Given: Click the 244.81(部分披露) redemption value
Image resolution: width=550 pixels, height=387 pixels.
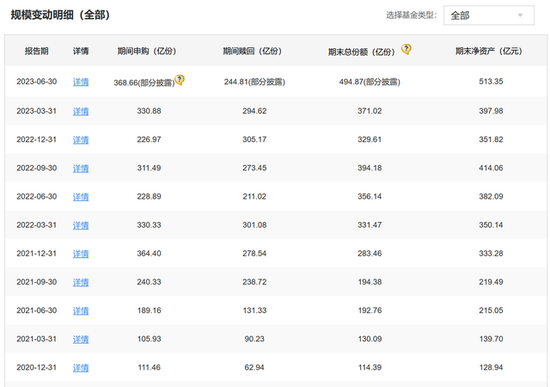Looking at the screenshot, I should coord(255,82).
